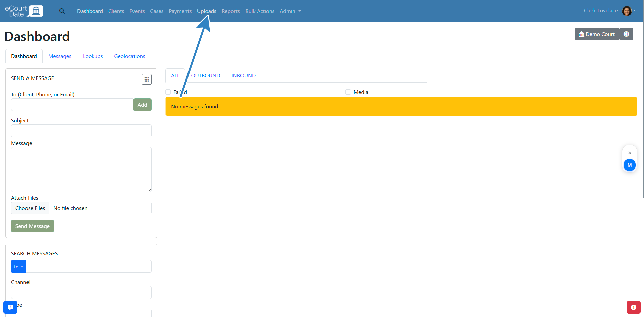Focus the To (Client, Phone, or Email) field
This screenshot has width=644, height=317.
click(72, 105)
